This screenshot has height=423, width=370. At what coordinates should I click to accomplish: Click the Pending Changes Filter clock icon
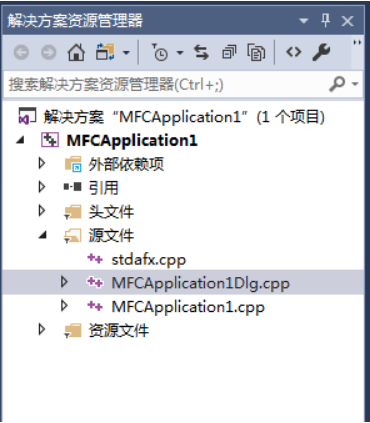point(160,52)
